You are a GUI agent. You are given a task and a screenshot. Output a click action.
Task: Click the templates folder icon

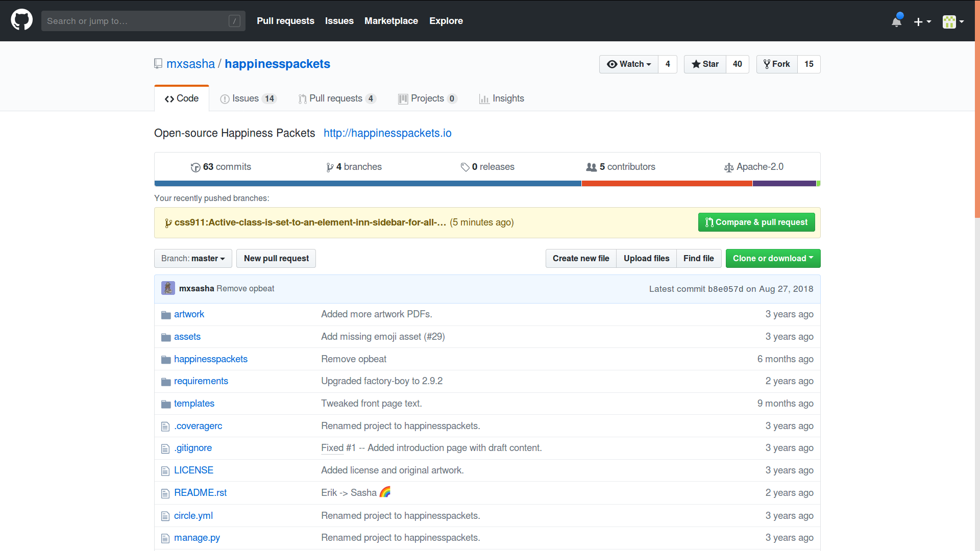tap(166, 404)
